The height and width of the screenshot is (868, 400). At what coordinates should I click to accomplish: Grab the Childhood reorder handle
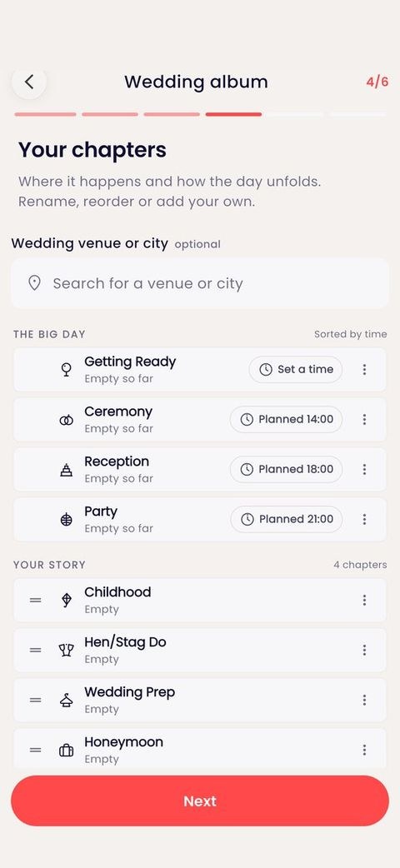(36, 600)
